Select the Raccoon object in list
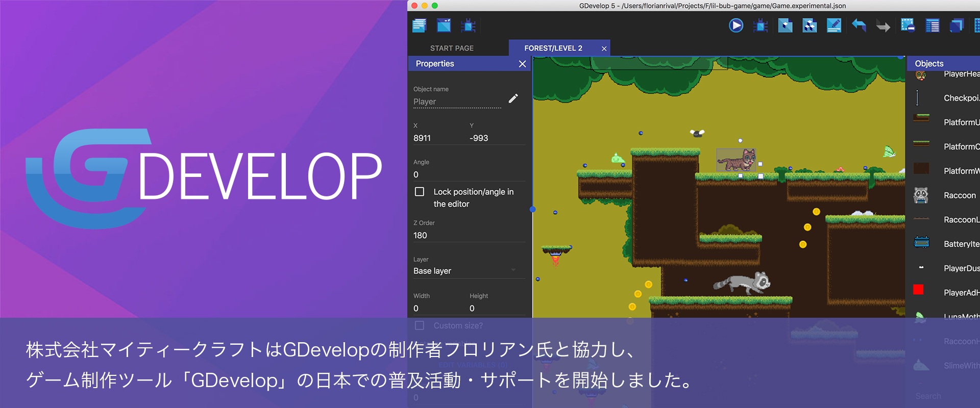Image resolution: width=980 pixels, height=408 pixels. tap(944, 195)
